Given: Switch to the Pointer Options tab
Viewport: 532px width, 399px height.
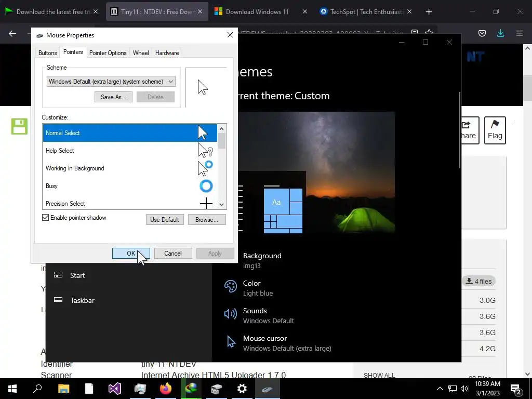Looking at the screenshot, I should (108, 53).
